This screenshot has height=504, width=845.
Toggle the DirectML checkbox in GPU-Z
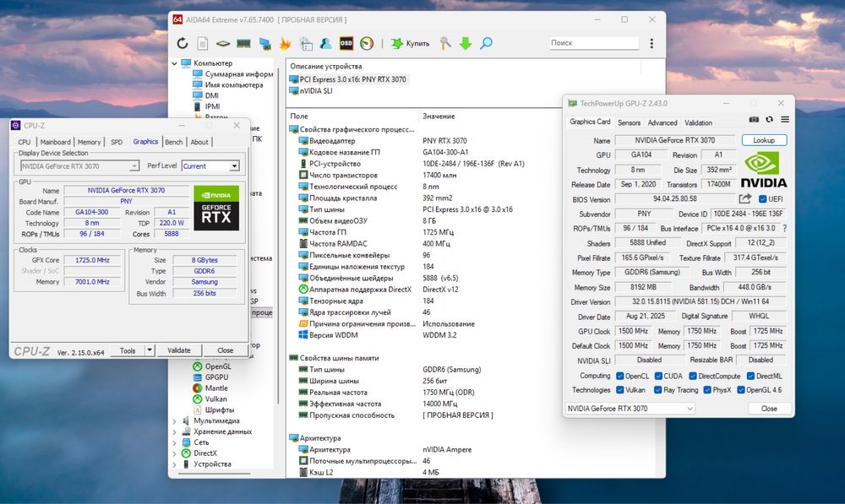click(x=750, y=376)
